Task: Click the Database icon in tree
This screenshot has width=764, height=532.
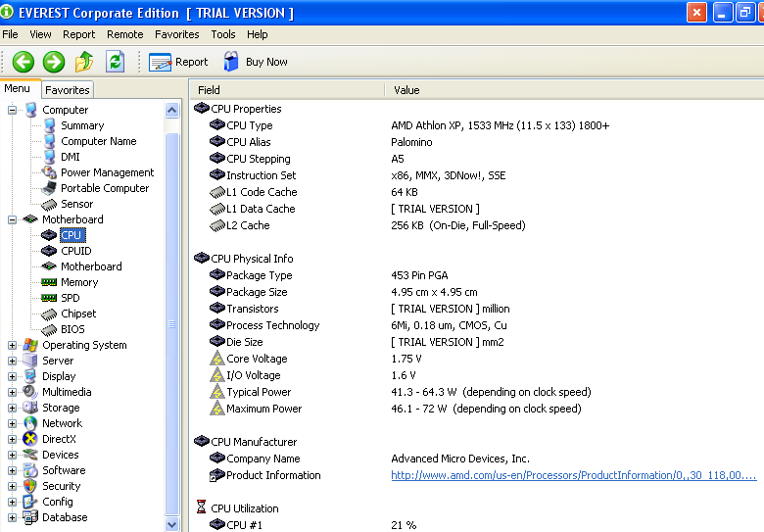Action: tap(30, 517)
